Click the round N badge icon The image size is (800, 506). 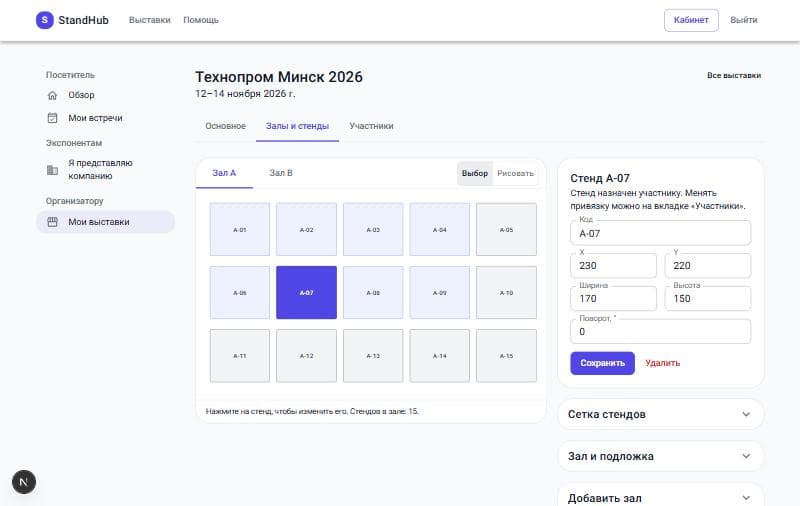tap(23, 482)
